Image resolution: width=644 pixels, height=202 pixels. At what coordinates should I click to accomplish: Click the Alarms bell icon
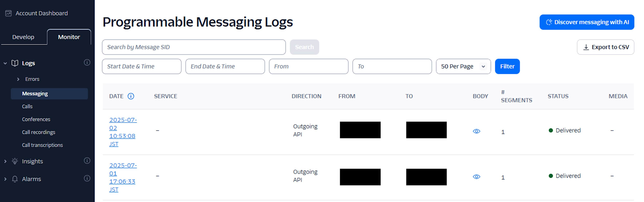pyautogui.click(x=15, y=179)
